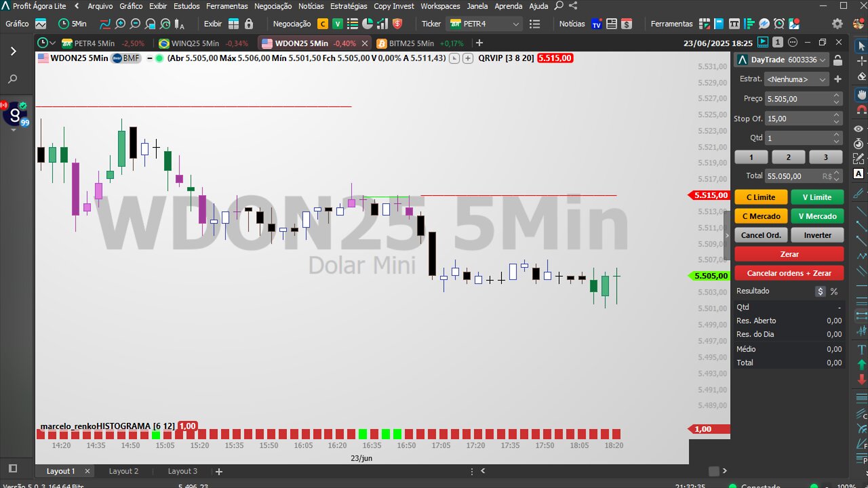Toggle the candle auto-scale 'A' icon
Image resolution: width=868 pixels, height=488 pixels.
(180, 24)
